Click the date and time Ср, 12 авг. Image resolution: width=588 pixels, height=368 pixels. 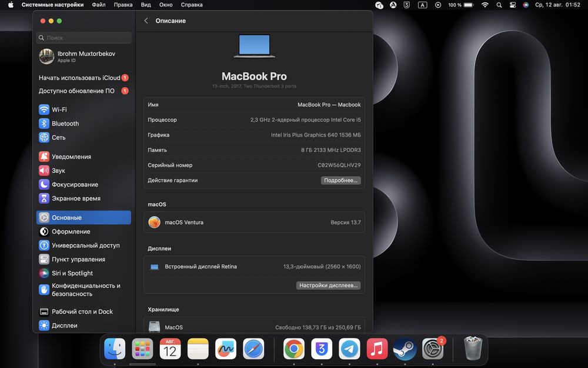pos(557,5)
